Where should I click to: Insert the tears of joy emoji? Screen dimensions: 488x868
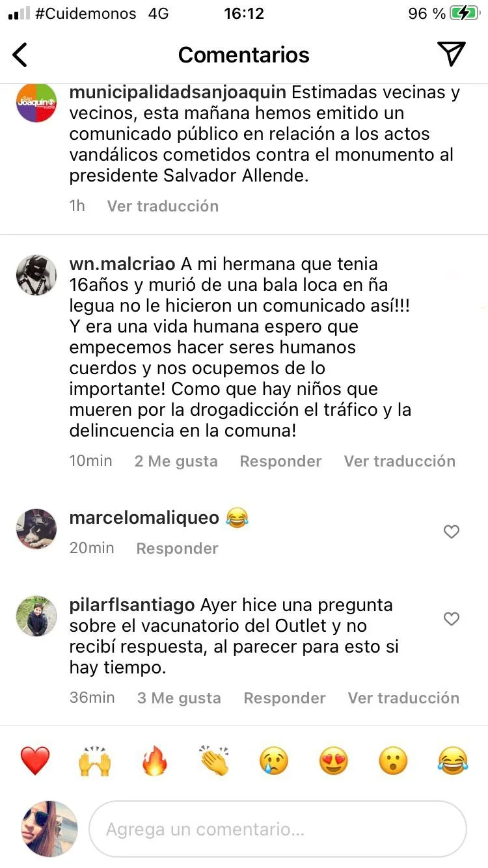click(x=453, y=760)
